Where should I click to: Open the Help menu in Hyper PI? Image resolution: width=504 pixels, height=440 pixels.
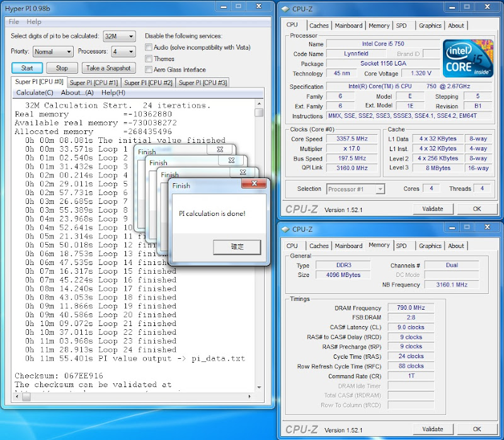click(x=34, y=21)
